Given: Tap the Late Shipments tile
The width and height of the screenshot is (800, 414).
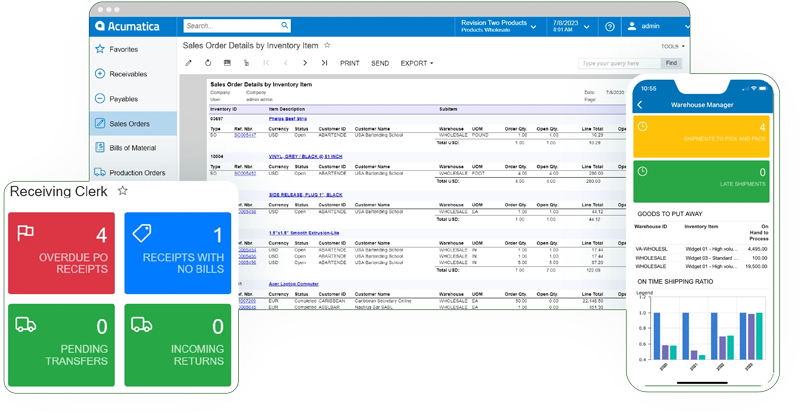Looking at the screenshot, I should click(702, 181).
